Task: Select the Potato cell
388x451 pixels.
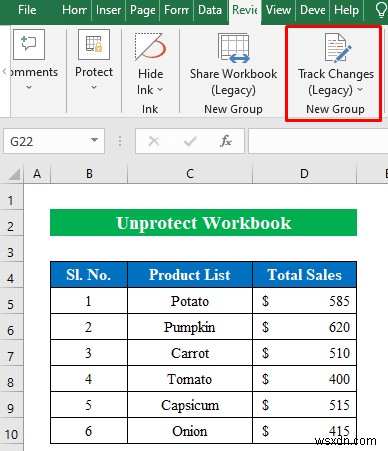Action: coord(190,301)
